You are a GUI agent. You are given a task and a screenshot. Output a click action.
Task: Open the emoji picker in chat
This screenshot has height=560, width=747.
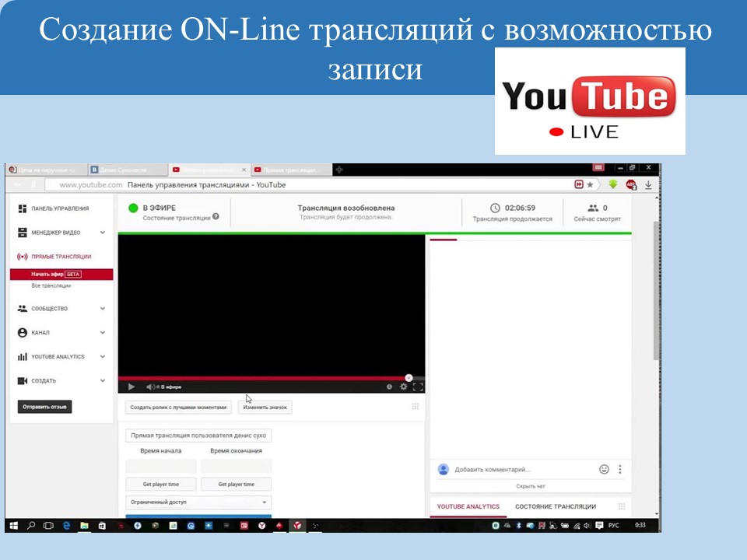click(x=604, y=469)
